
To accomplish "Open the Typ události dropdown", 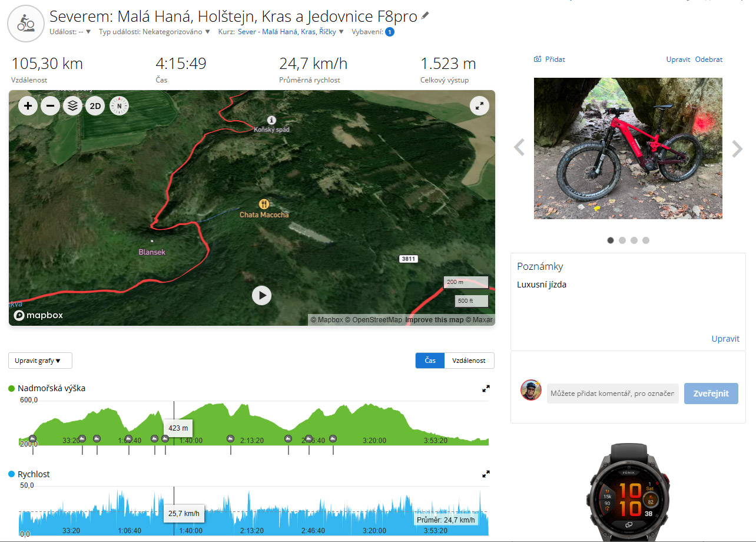I will coord(154,32).
